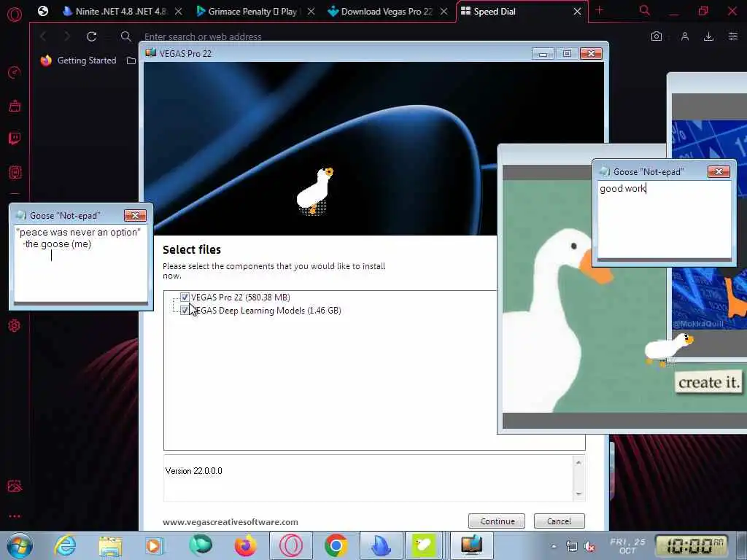Open GX Control speedometer icon in sidebar

click(15, 72)
